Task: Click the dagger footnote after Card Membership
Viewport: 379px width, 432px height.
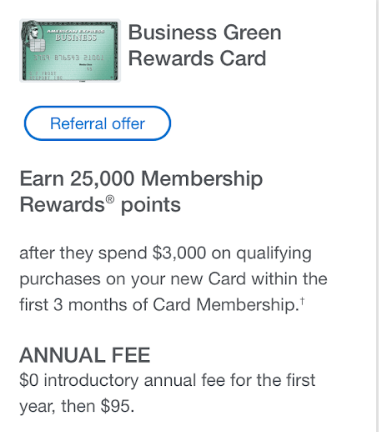Action: (x=302, y=300)
